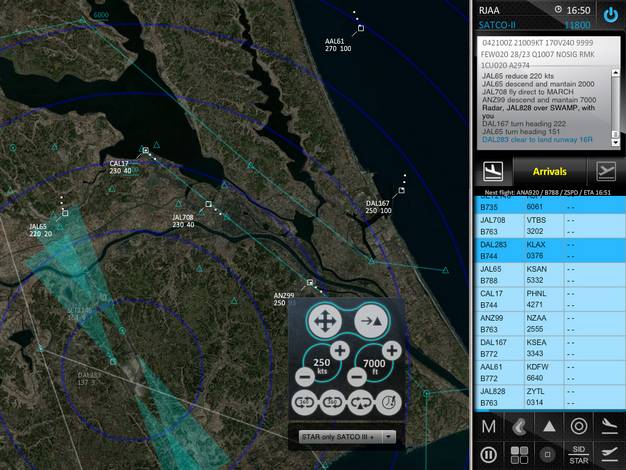The image size is (626, 470).
Task: Increase the speed above 250 kts
Action: pos(339,350)
